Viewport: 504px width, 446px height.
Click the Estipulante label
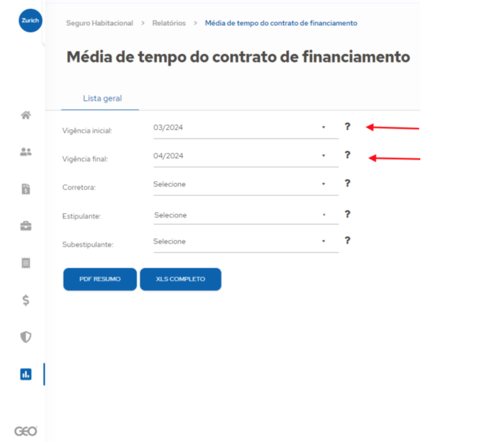[82, 216]
